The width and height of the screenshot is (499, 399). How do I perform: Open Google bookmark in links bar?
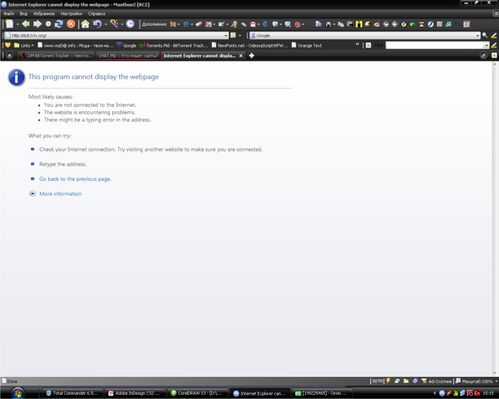126,45
